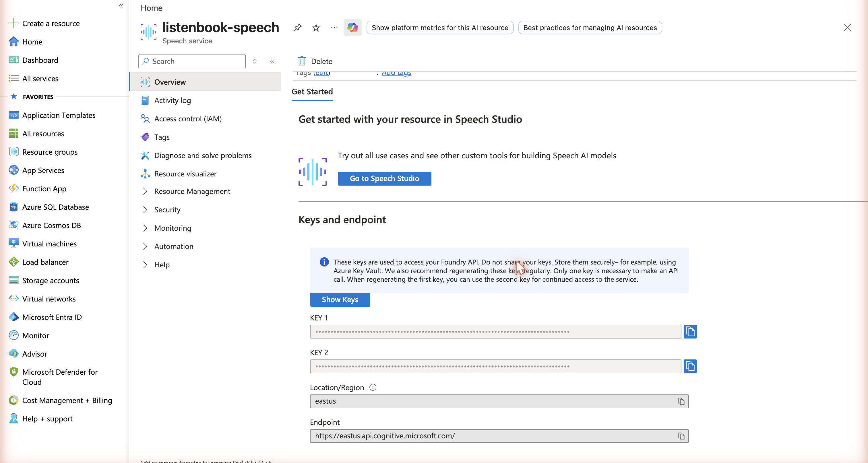Viewport: 868px width, 463px height.
Task: Copy the eastus Location/Region value
Action: (681, 401)
